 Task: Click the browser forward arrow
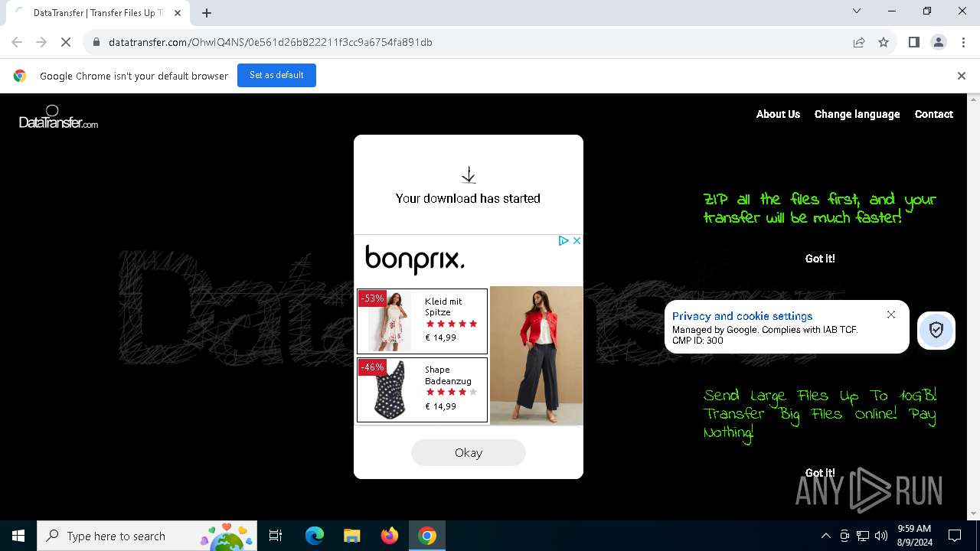41,42
